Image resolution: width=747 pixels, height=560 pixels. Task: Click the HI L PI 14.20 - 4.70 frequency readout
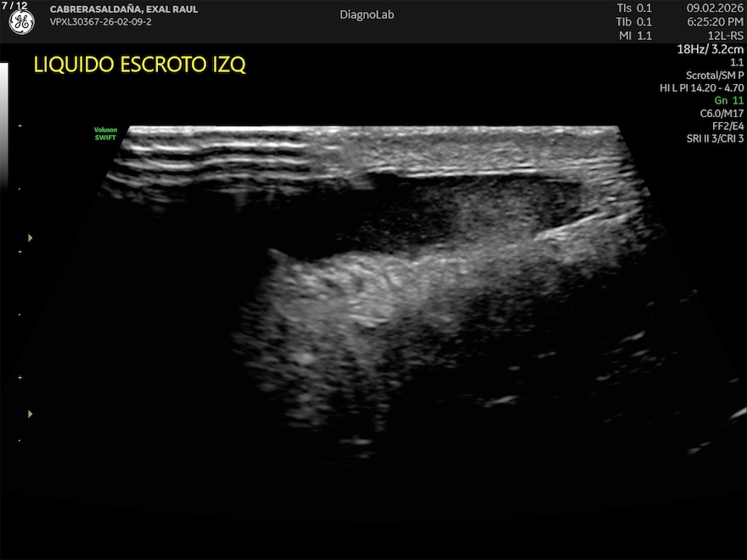[x=702, y=87]
